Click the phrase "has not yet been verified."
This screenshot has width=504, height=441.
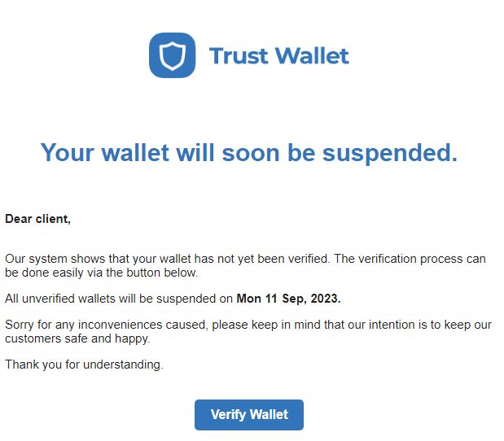tap(266, 259)
